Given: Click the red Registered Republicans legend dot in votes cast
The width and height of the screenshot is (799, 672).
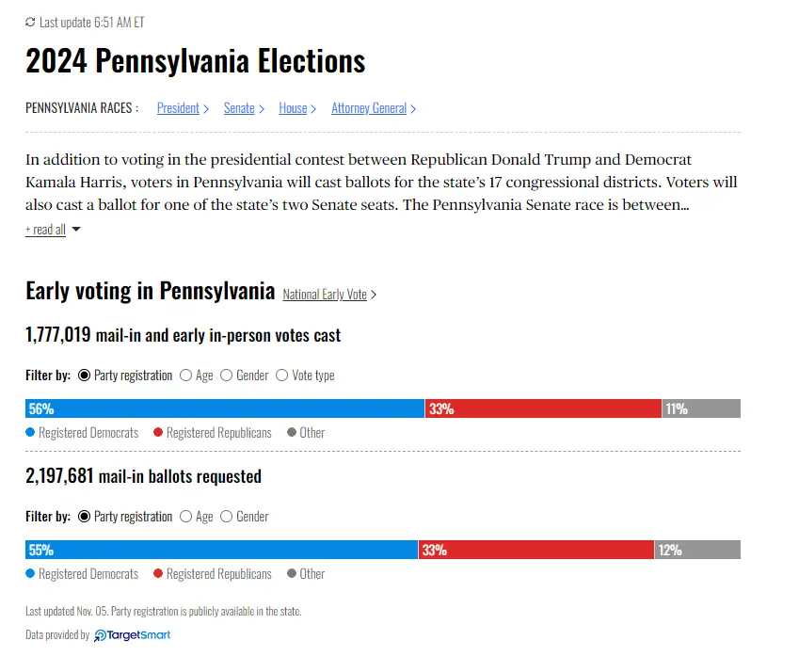Looking at the screenshot, I should 158,432.
